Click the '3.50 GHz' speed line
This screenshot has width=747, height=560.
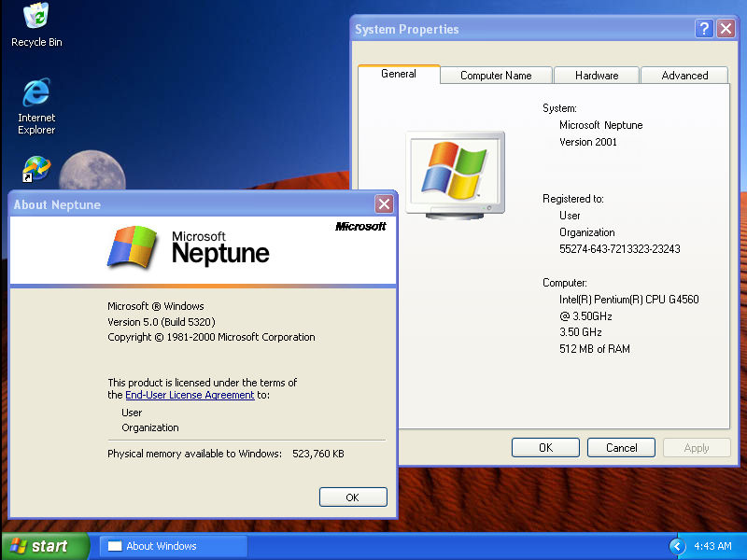(580, 332)
